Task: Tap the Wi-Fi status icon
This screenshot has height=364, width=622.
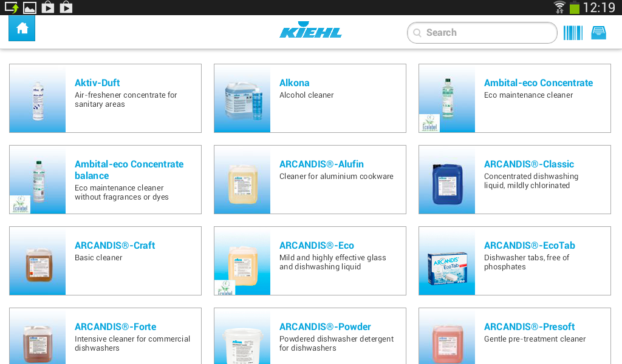Action: pos(559,7)
